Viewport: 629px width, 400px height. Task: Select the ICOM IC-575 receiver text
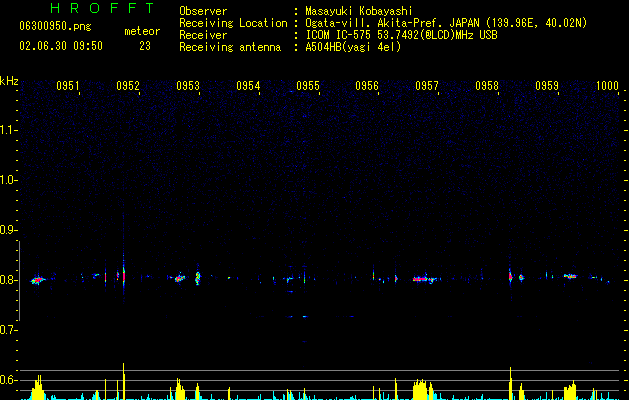click(401, 35)
